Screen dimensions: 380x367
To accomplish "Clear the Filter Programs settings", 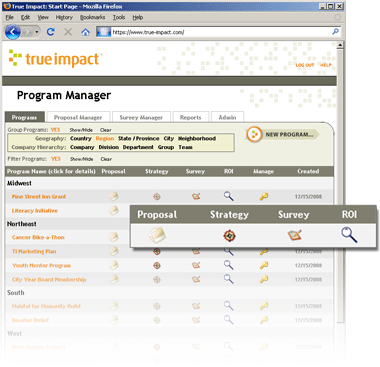I will tap(106, 159).
